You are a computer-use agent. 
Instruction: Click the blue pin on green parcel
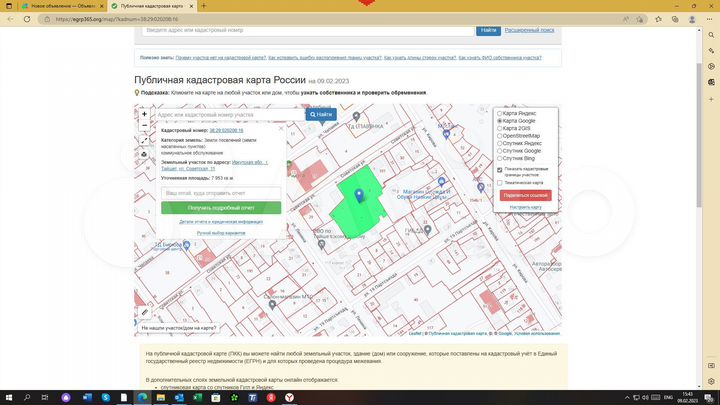(x=360, y=195)
